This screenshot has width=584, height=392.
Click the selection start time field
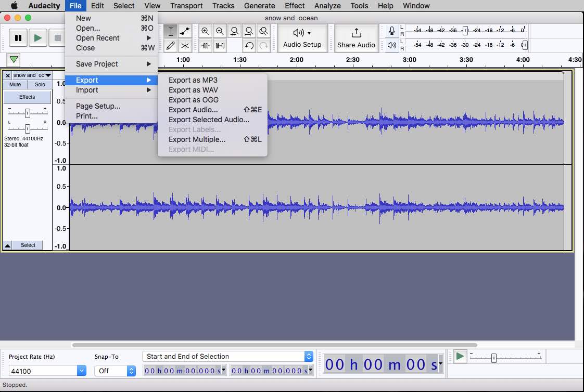coord(182,371)
